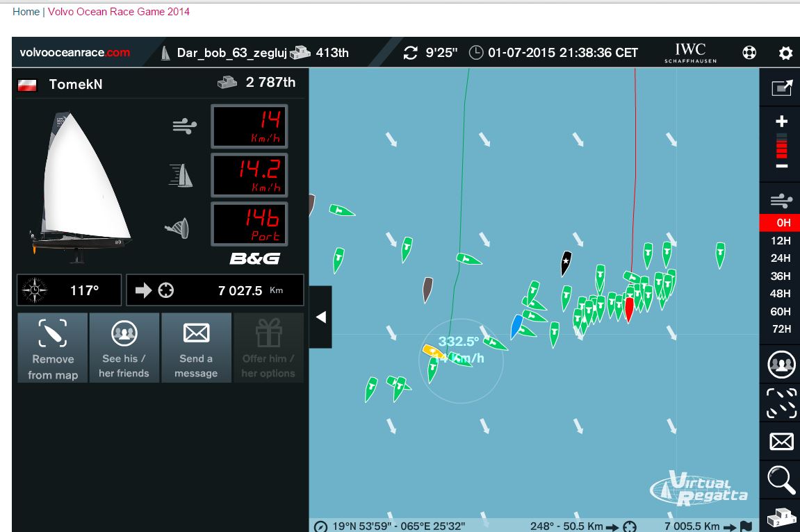This screenshot has height=532, width=800.
Task: Open the rankings podium in sidebar
Action: point(781,517)
